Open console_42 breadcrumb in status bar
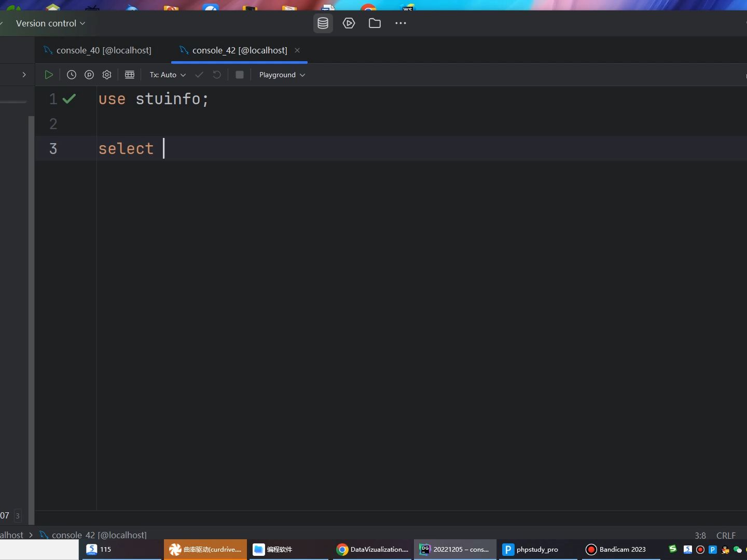747x560 pixels. click(99, 535)
